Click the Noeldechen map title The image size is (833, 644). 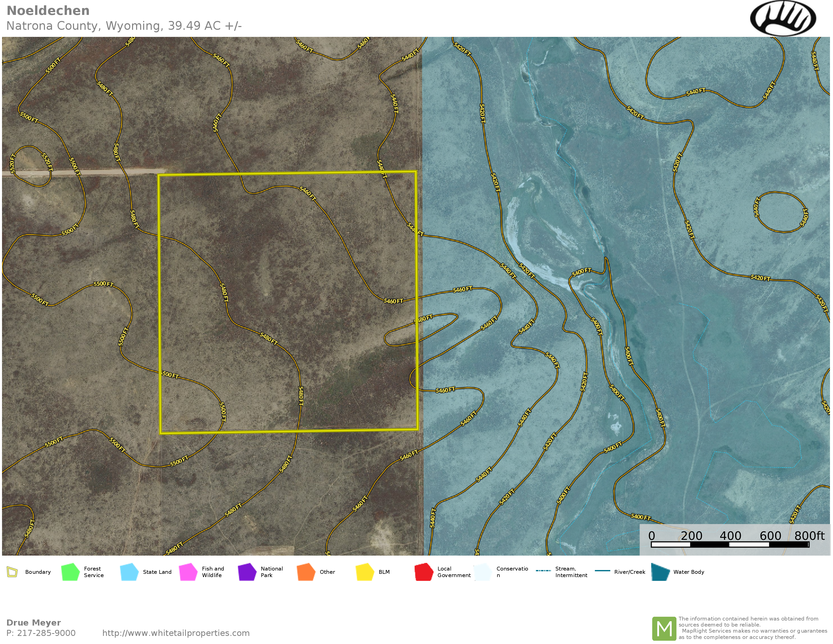click(48, 11)
